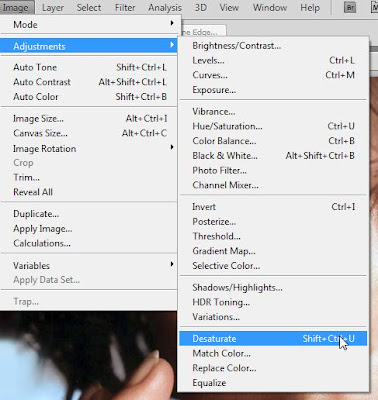Open Photo Filter adjustment
Image resolution: width=378 pixels, height=400 pixels.
click(x=273, y=170)
